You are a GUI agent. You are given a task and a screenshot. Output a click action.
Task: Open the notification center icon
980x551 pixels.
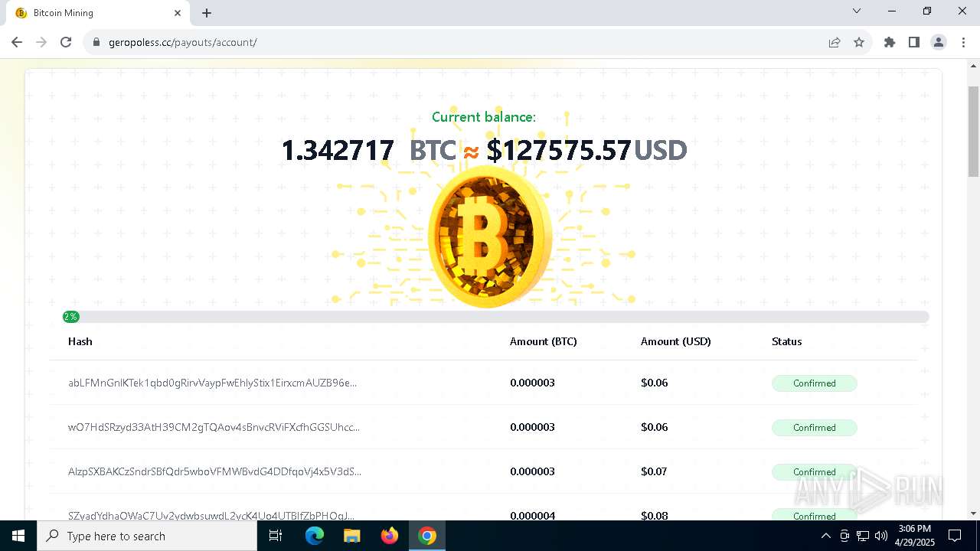pos(955,536)
